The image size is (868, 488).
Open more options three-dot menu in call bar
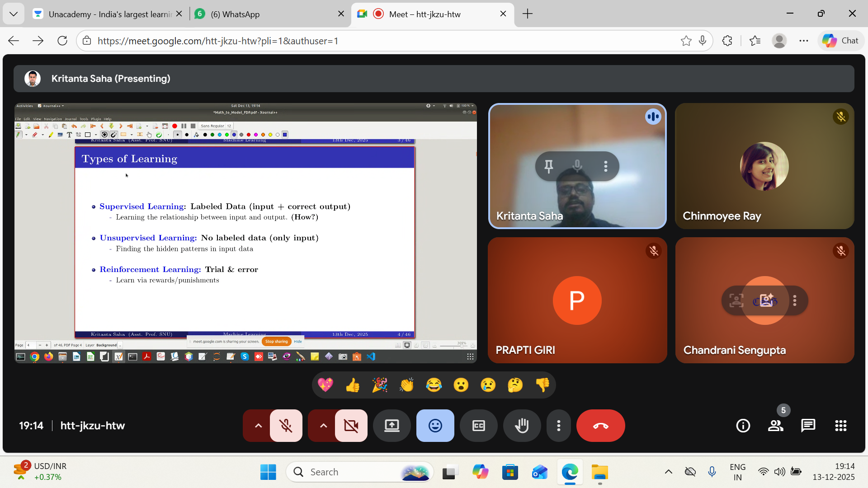tap(559, 426)
